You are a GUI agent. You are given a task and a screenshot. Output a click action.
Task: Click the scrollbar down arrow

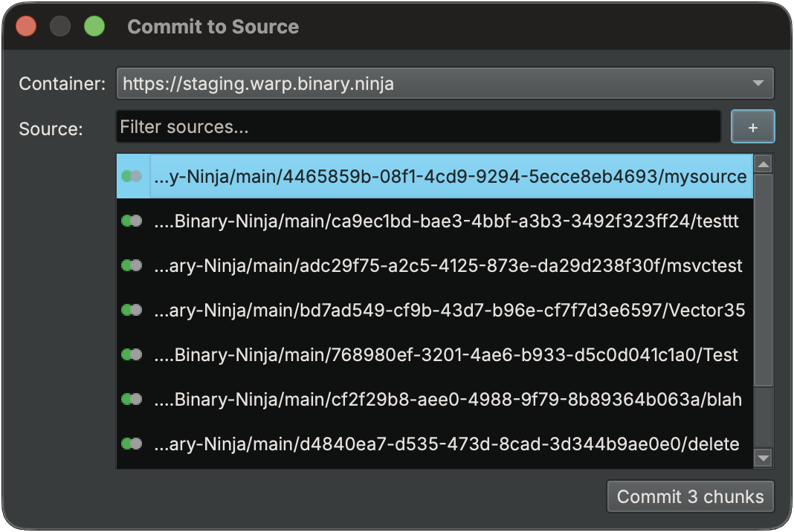[x=765, y=458]
